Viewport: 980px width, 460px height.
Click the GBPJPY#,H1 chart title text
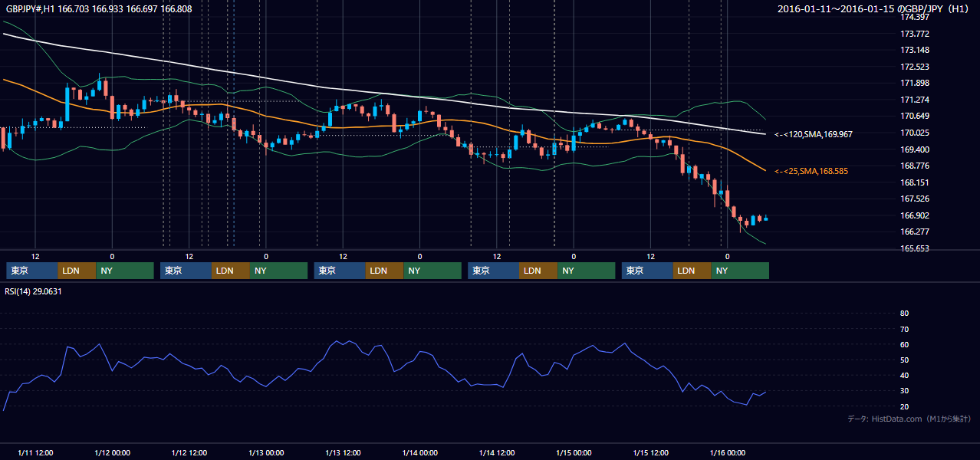click(98, 9)
